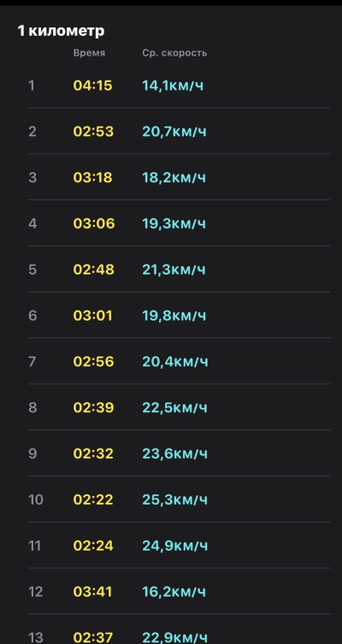The image size is (342, 644).
Task: Tap the 19,3км/ч average speed value
Action: (174, 224)
